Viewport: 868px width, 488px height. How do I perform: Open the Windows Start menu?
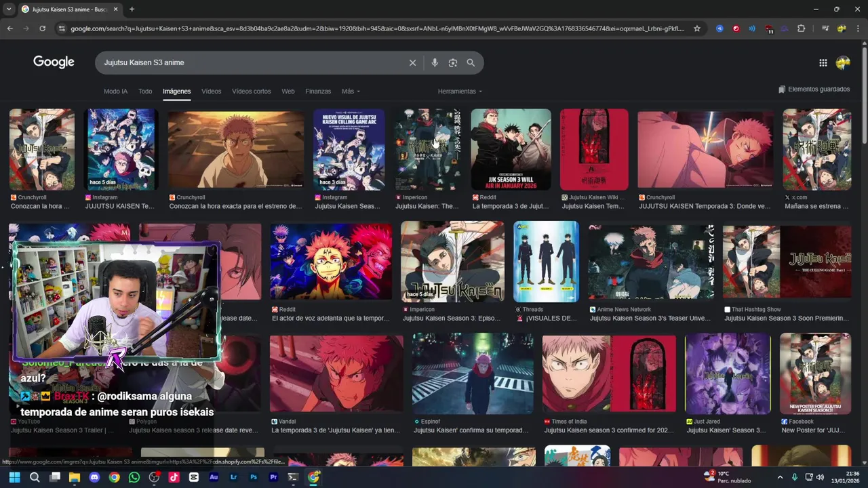pyautogui.click(x=14, y=477)
